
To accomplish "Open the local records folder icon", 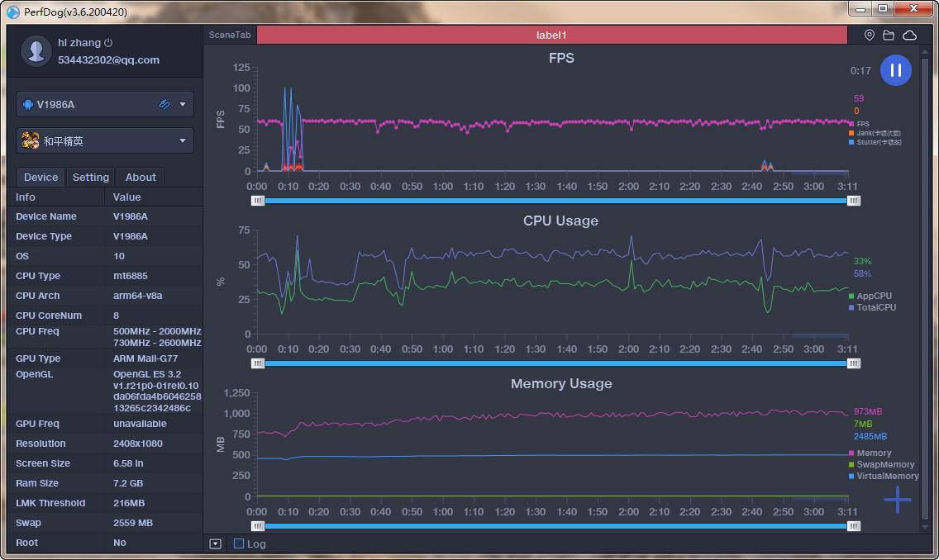I will tap(889, 36).
